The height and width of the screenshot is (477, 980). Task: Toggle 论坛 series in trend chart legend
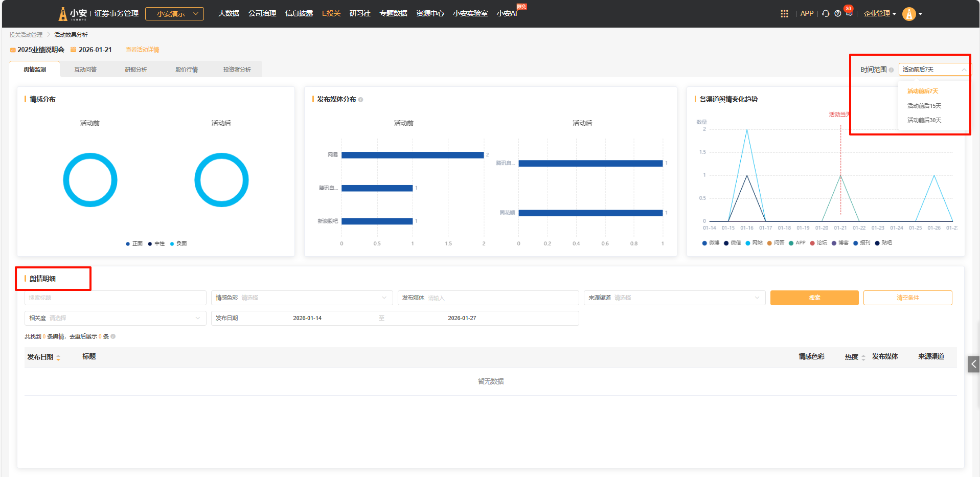pyautogui.click(x=818, y=243)
